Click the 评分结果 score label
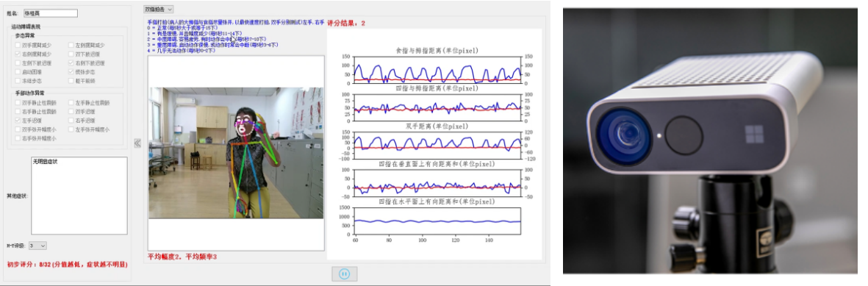 (346, 24)
